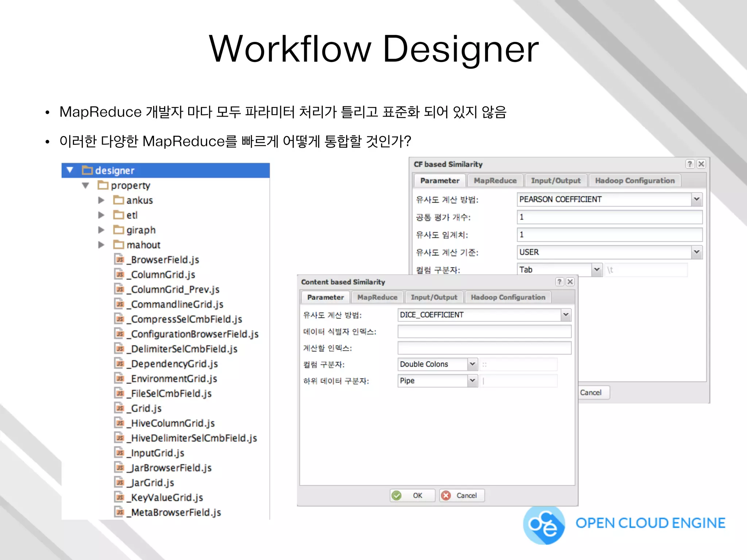Expand the etl folder

coord(101,215)
